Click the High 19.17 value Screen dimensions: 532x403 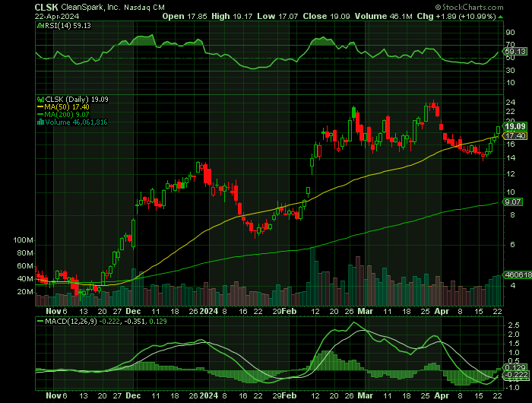232,16
